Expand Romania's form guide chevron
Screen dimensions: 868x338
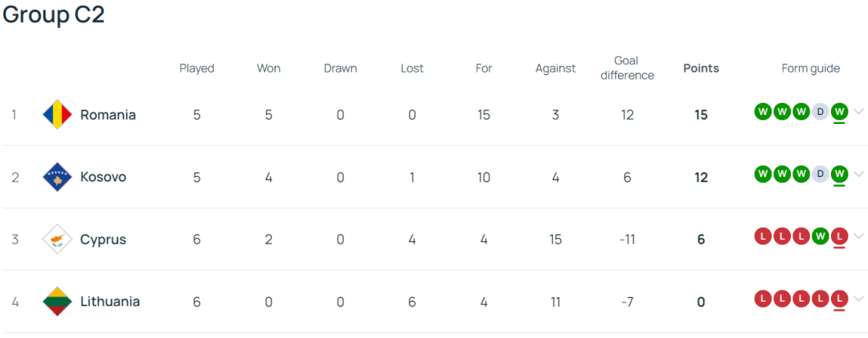(858, 112)
